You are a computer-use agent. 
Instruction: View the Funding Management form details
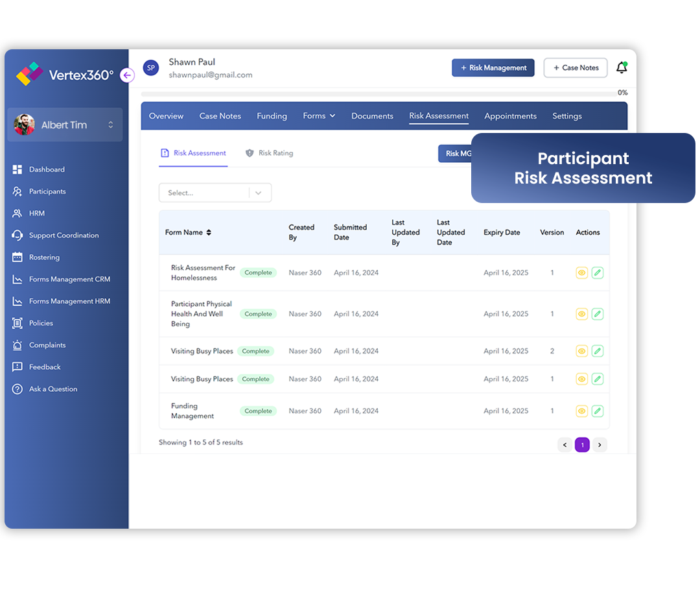[581, 411]
